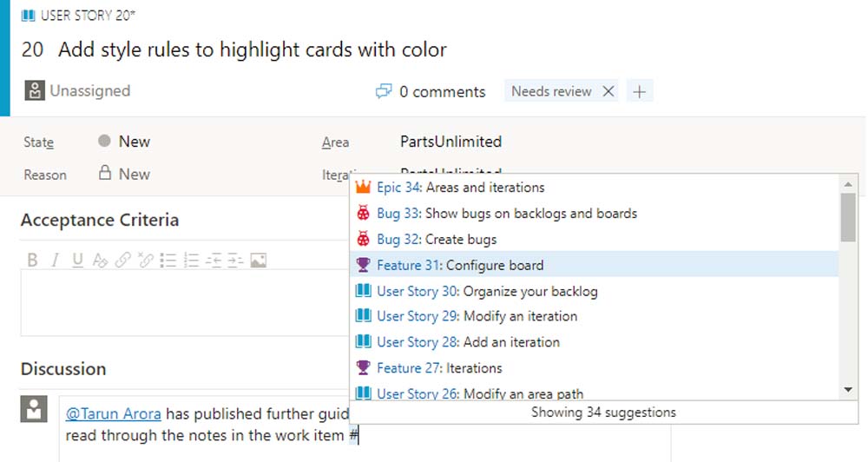
Task: Open the State field showing New
Action: pyautogui.click(x=134, y=142)
